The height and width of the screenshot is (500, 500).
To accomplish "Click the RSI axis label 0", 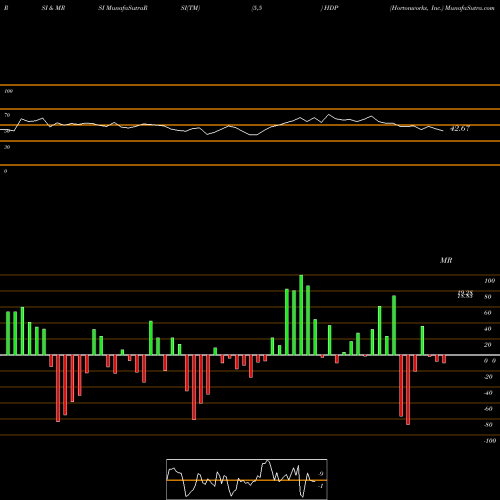I will [x=5, y=171].
